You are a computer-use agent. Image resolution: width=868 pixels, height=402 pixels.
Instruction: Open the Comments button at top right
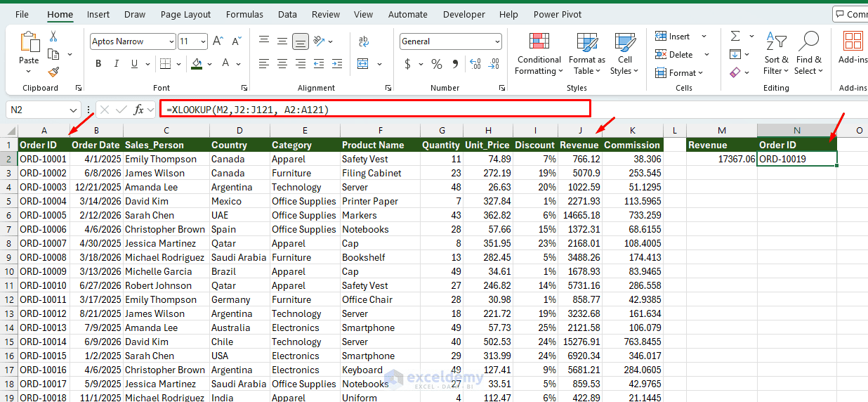pos(850,14)
